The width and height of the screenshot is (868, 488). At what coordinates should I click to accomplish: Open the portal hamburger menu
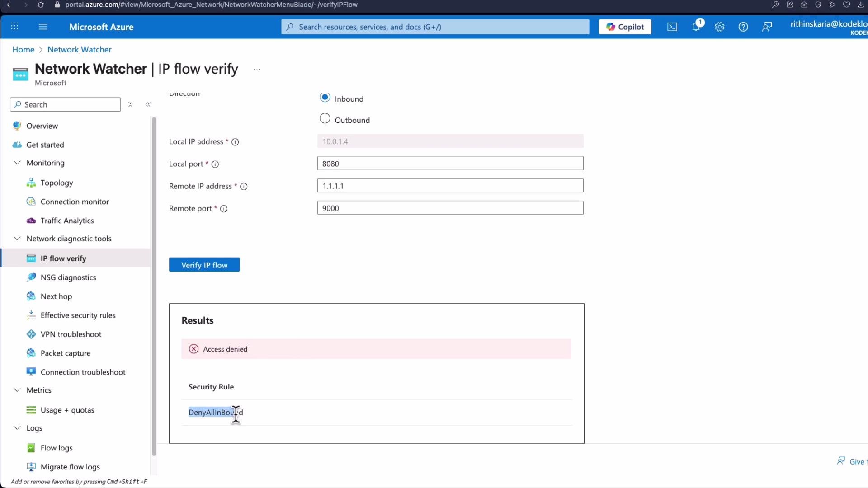point(43,27)
